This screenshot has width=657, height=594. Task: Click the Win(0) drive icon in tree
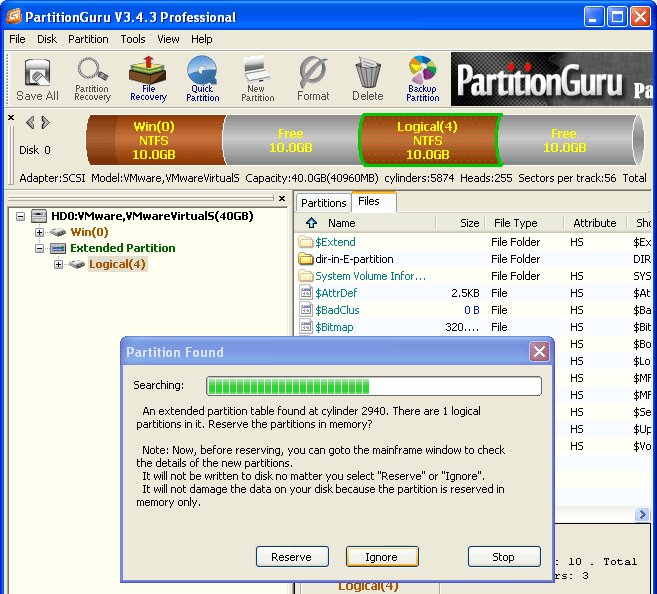pos(58,232)
